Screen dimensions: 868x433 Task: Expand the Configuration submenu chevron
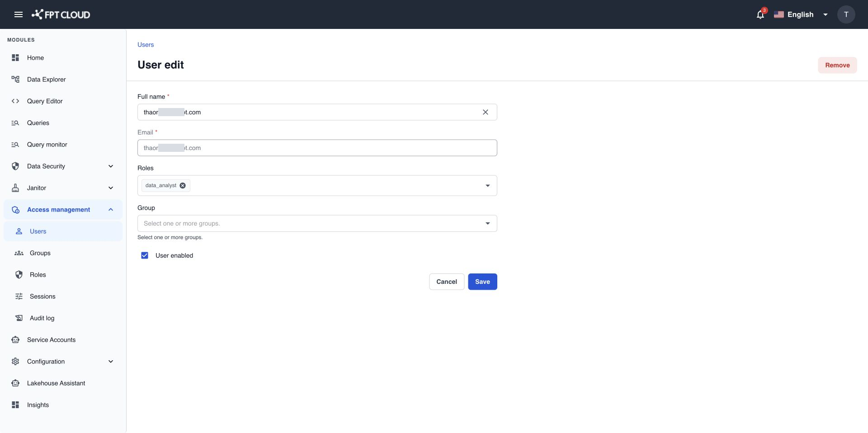point(111,362)
